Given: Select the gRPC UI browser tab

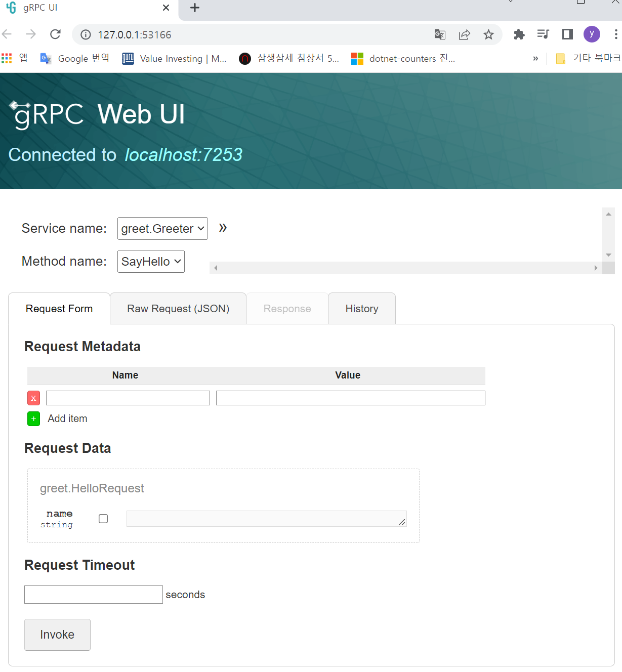Looking at the screenshot, I should coord(89,9).
